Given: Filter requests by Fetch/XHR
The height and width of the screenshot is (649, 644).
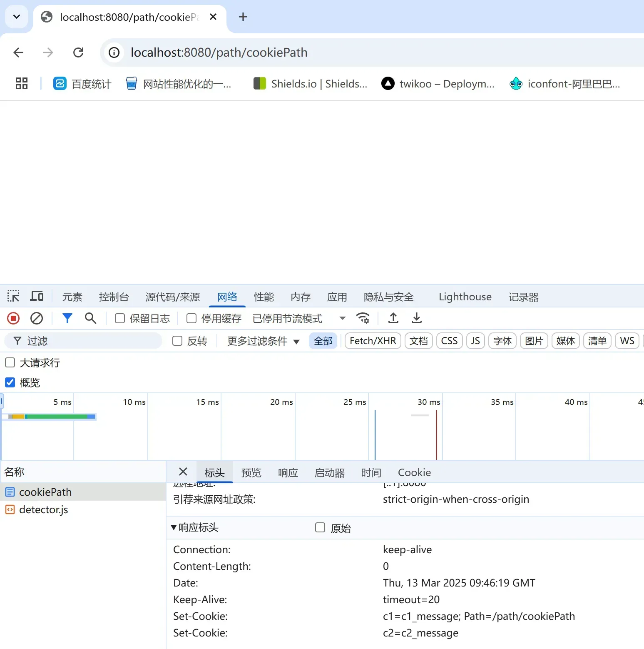Looking at the screenshot, I should pyautogui.click(x=373, y=341).
